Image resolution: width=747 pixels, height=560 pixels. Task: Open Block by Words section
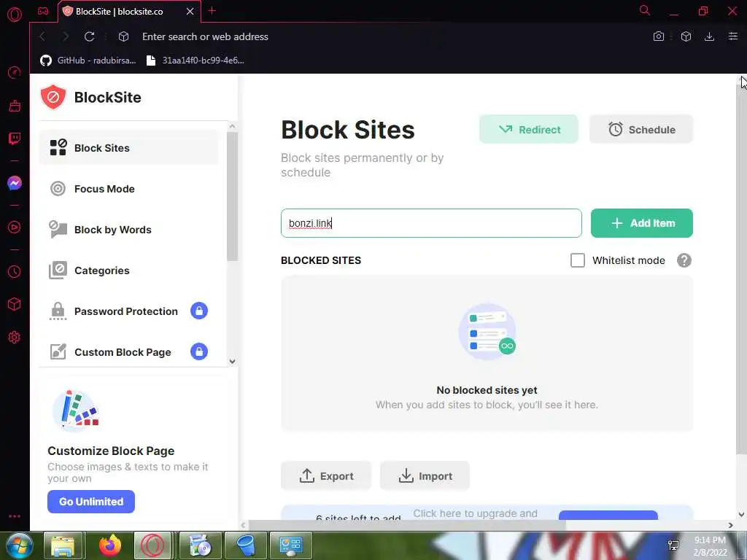pos(129,230)
